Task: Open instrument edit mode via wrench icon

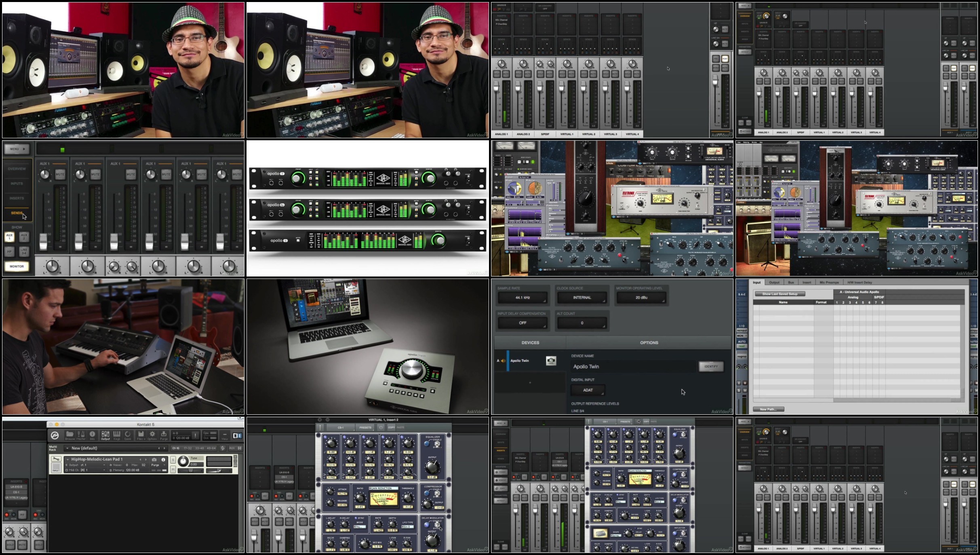Action: pos(56,459)
